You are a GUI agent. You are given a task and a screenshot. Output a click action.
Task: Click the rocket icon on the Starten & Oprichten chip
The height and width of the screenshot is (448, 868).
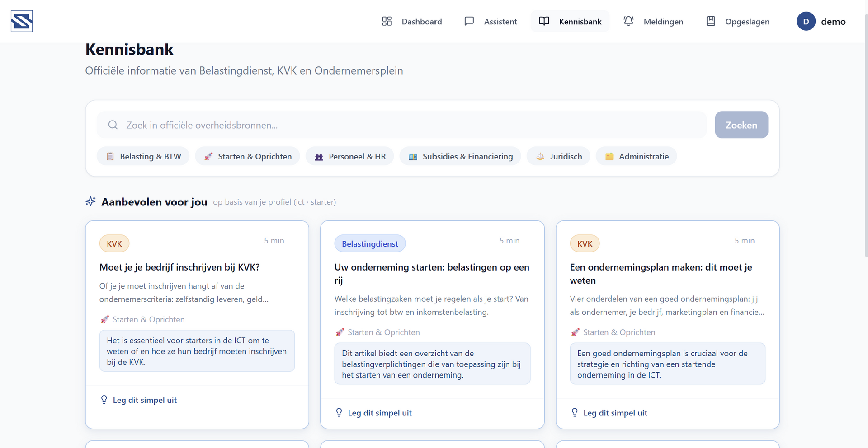coord(208,156)
